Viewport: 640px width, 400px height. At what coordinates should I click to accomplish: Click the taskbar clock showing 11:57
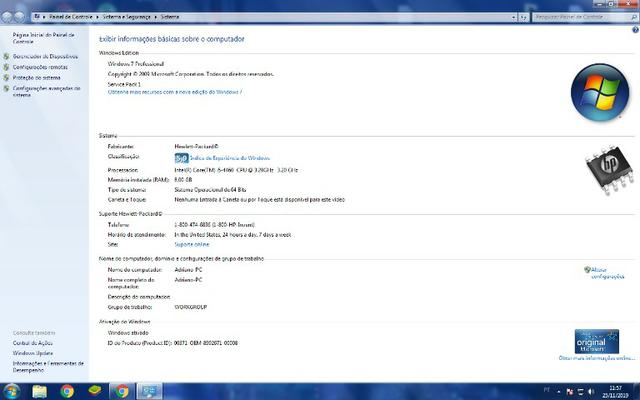point(616,391)
